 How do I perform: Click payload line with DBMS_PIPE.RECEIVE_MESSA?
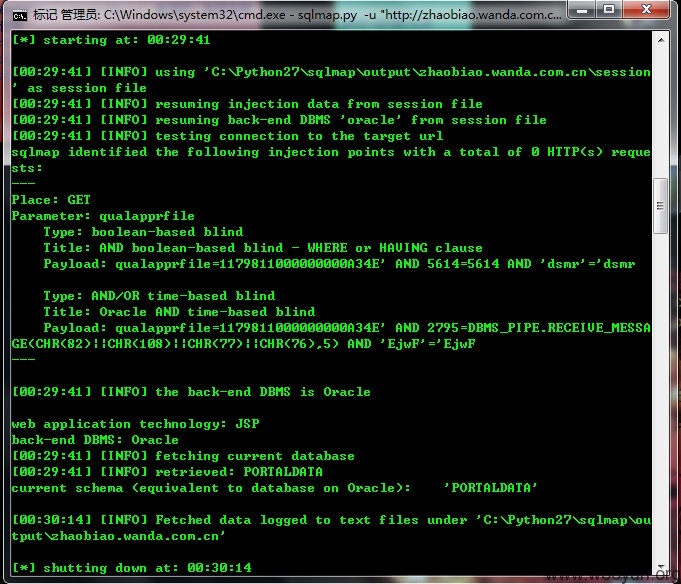point(347,328)
